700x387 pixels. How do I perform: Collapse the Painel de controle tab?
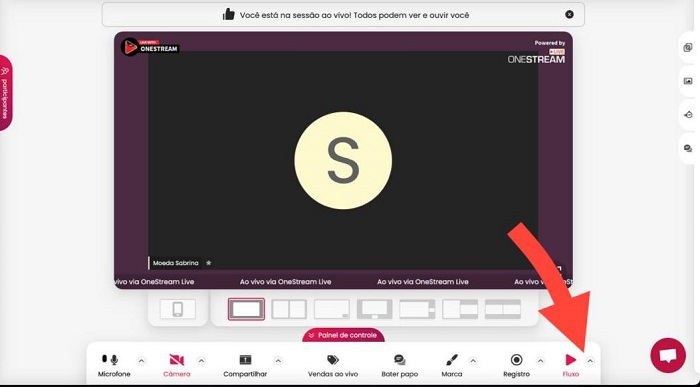(343, 335)
